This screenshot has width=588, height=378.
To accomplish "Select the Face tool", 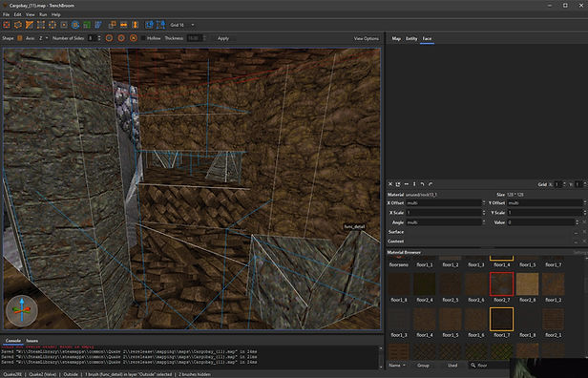I will (x=64, y=25).
